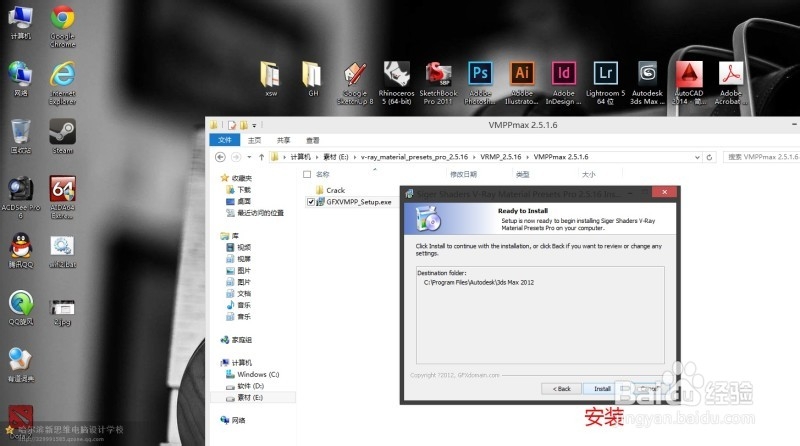Open recent locations dropdown beside Forward
The height and width of the screenshot is (446, 800).
click(249, 157)
